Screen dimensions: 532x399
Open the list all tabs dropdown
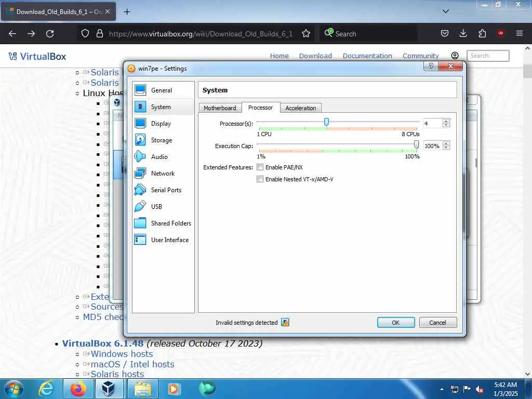point(446,11)
